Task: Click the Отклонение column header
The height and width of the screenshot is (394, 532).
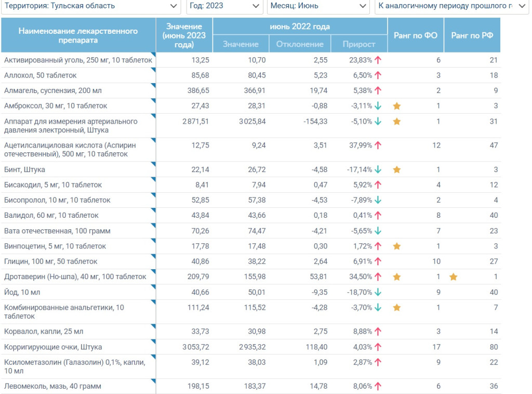Action: [300, 44]
